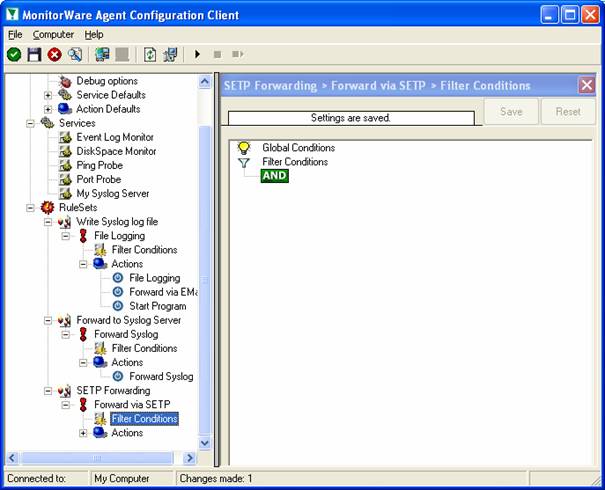Click the Action Defaults icon
The image size is (605, 490).
click(65, 109)
